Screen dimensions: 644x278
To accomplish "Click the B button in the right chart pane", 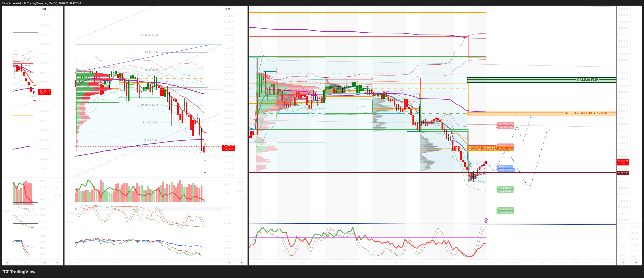I will point(636,263).
